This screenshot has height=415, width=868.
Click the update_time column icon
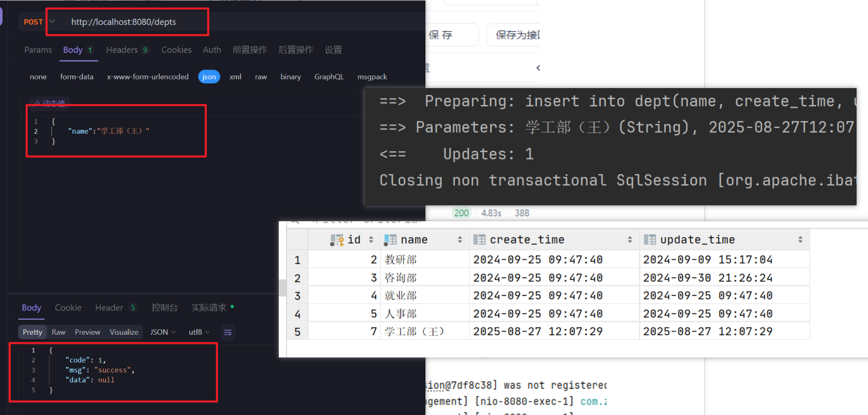[x=649, y=240]
